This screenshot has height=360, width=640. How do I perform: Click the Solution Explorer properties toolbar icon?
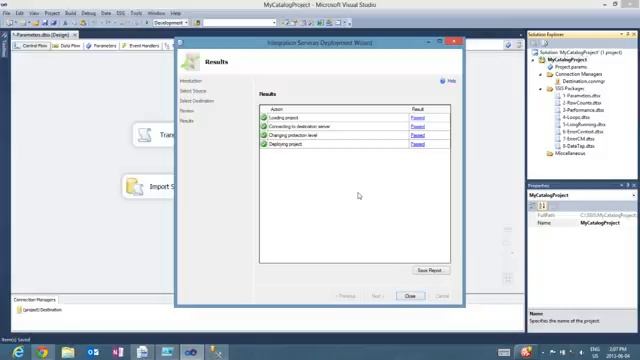pyautogui.click(x=544, y=43)
